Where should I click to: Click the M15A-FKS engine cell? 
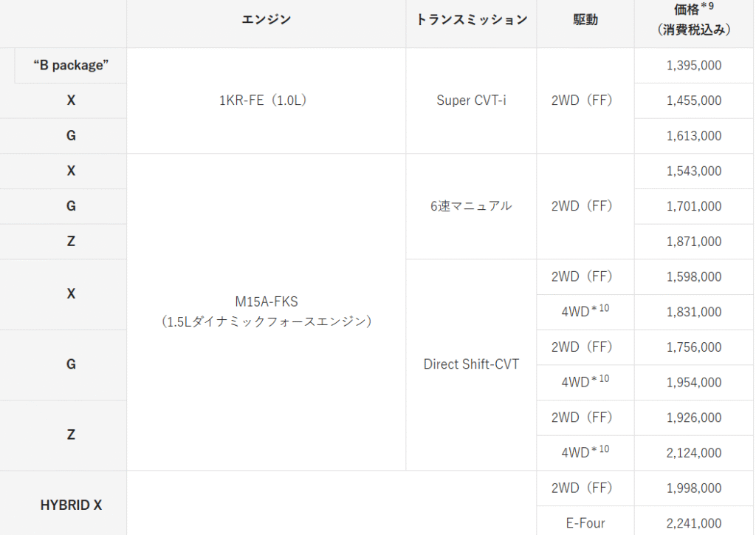(266, 312)
